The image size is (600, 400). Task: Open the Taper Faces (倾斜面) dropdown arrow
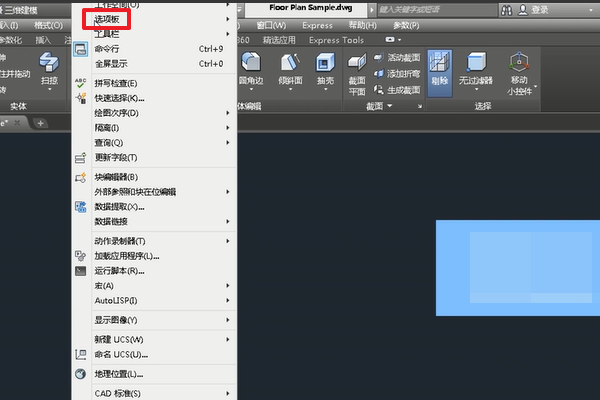[290, 90]
